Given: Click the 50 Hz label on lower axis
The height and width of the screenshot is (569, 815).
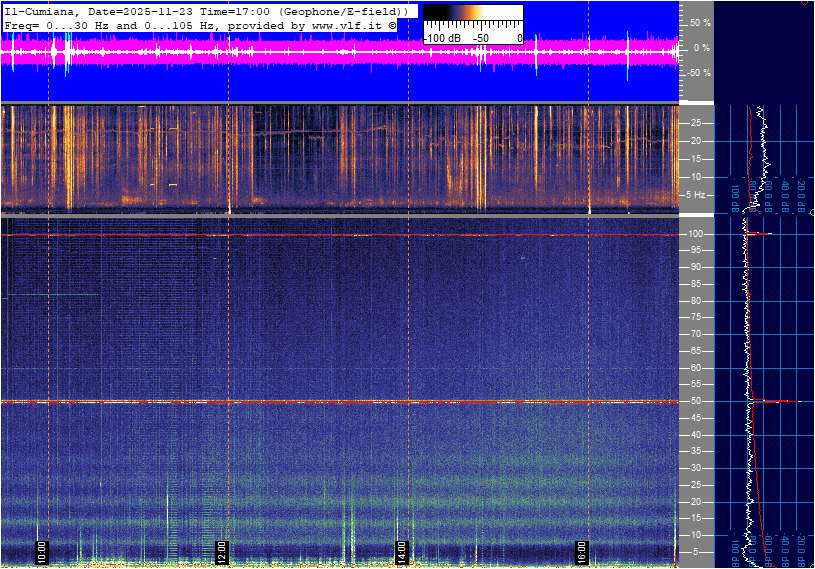Looking at the screenshot, I should click(695, 401).
